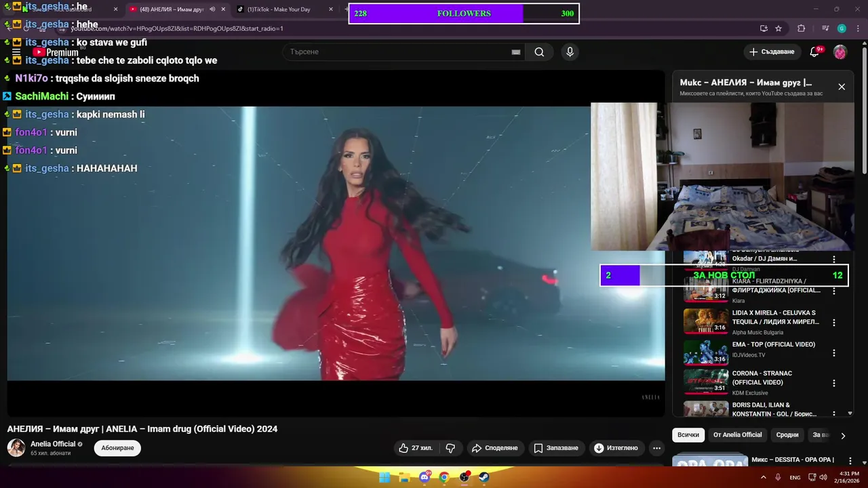Close the TikTok browser tab
868x488 pixels.
pyautogui.click(x=331, y=9)
